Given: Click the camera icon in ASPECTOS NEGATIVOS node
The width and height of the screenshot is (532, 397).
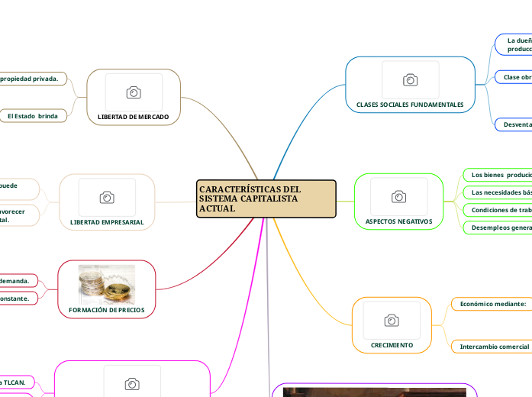Looking at the screenshot, I should 398,197.
